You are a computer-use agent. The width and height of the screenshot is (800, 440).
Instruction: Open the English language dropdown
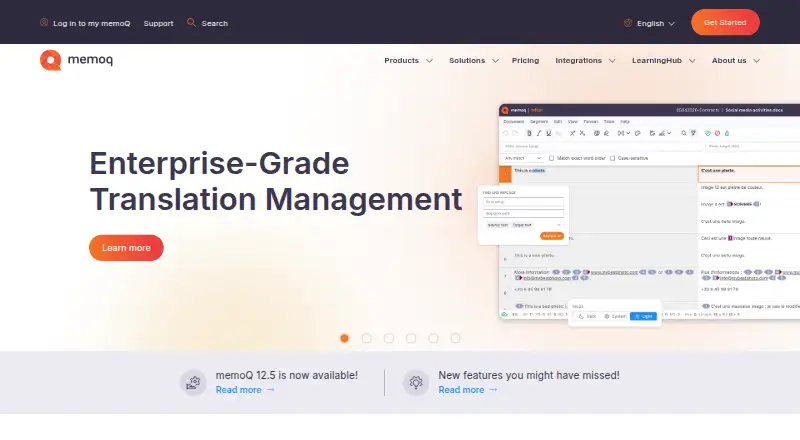[x=649, y=23]
